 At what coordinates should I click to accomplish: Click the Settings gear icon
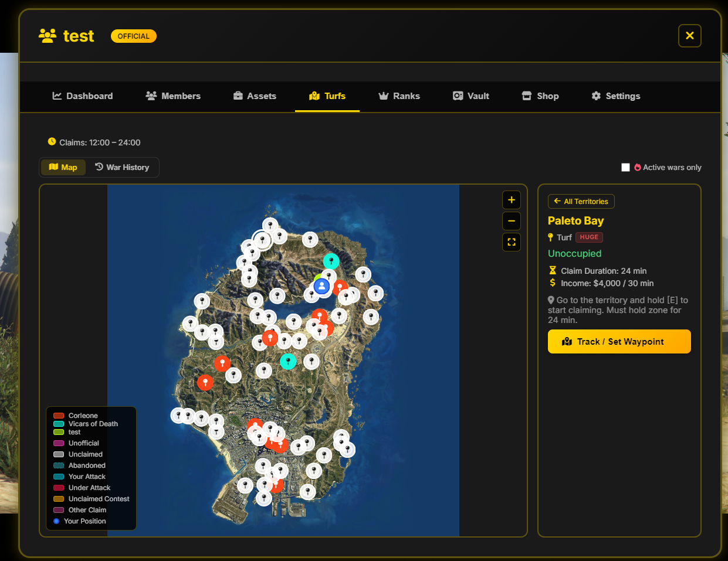coord(596,96)
